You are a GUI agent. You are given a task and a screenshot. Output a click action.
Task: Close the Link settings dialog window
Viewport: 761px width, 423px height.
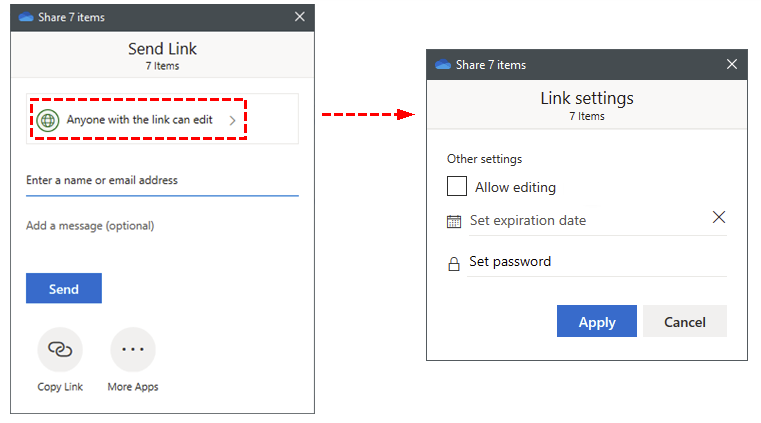[x=732, y=65]
